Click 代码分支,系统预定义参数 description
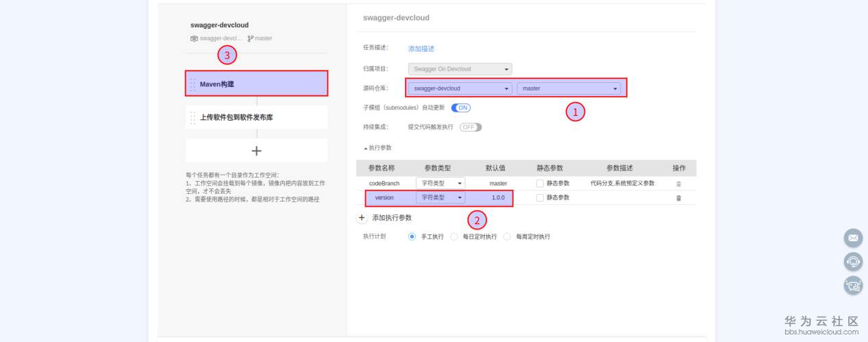The height and width of the screenshot is (342, 868). [623, 184]
